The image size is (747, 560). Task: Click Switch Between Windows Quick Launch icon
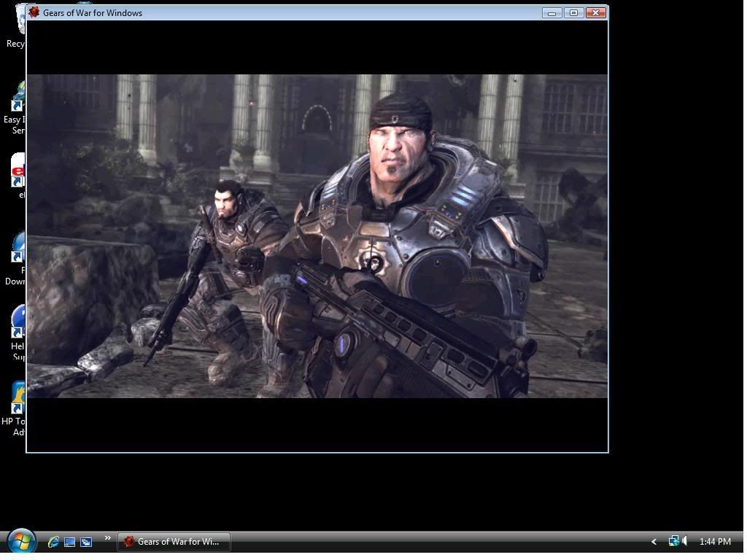pyautogui.click(x=86, y=542)
